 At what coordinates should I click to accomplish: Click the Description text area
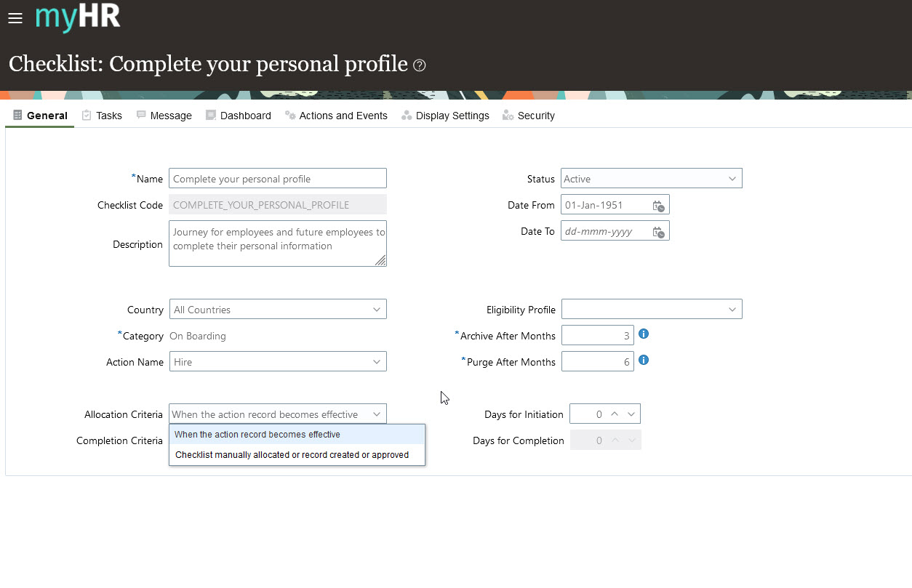click(x=278, y=243)
